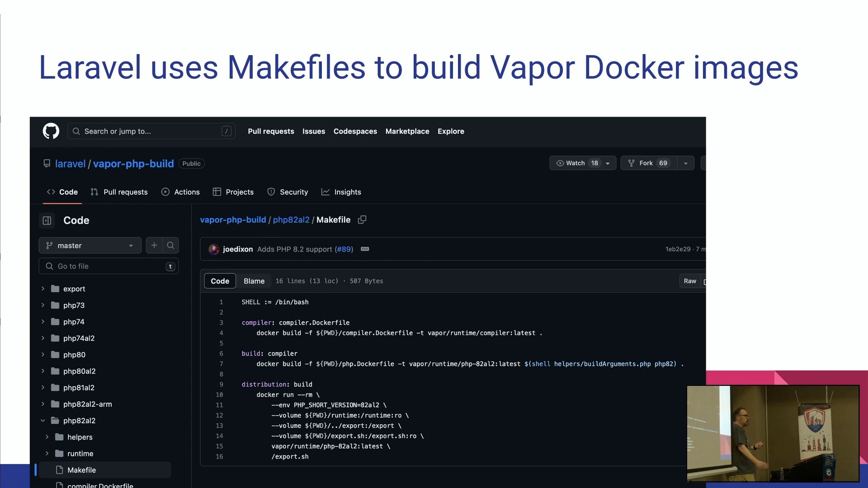Open the Fork options dropdown arrow
The image size is (868, 488).
(686, 163)
